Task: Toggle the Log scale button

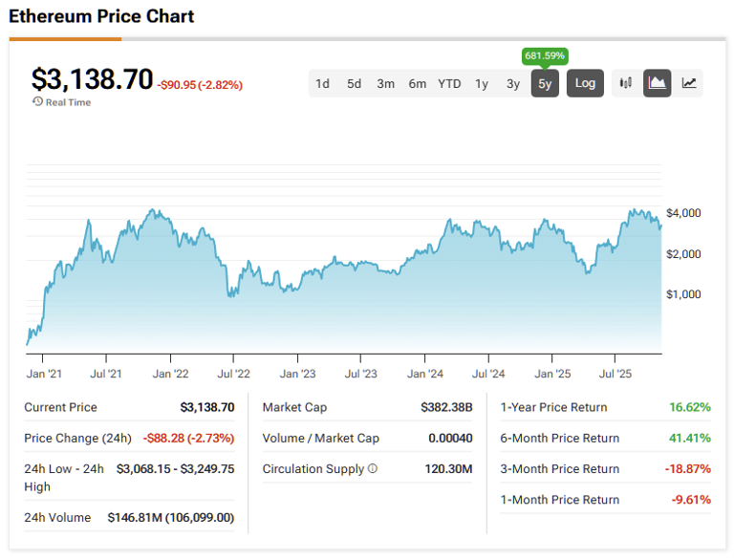Action: 585,83
